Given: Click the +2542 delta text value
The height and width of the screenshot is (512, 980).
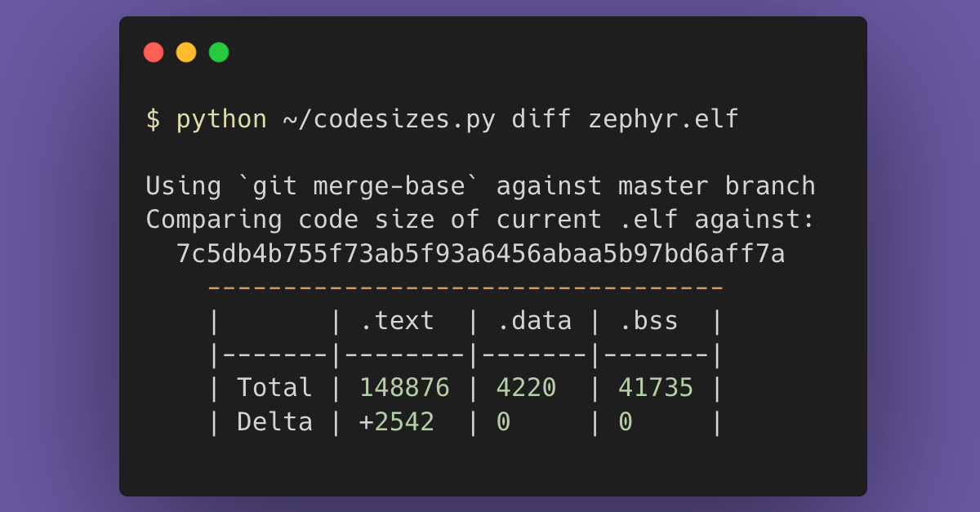Looking at the screenshot, I should tap(397, 422).
